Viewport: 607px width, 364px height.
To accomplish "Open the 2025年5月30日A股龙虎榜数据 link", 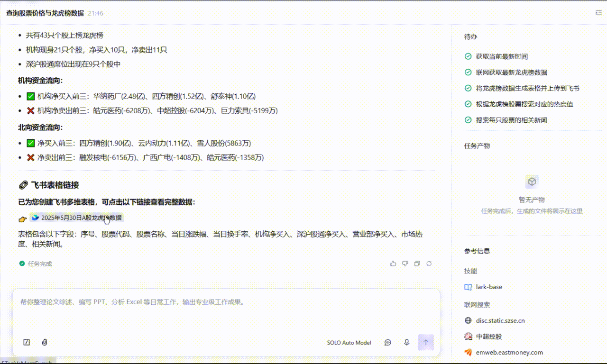I will pos(76,218).
